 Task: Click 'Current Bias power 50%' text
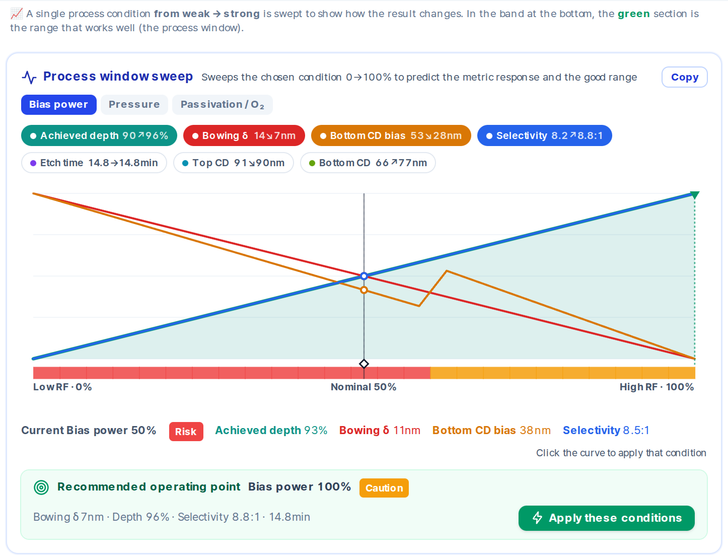point(89,431)
